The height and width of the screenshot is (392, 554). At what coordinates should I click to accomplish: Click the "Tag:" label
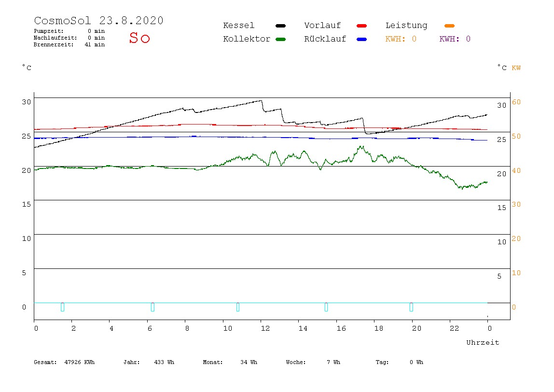tap(382, 362)
